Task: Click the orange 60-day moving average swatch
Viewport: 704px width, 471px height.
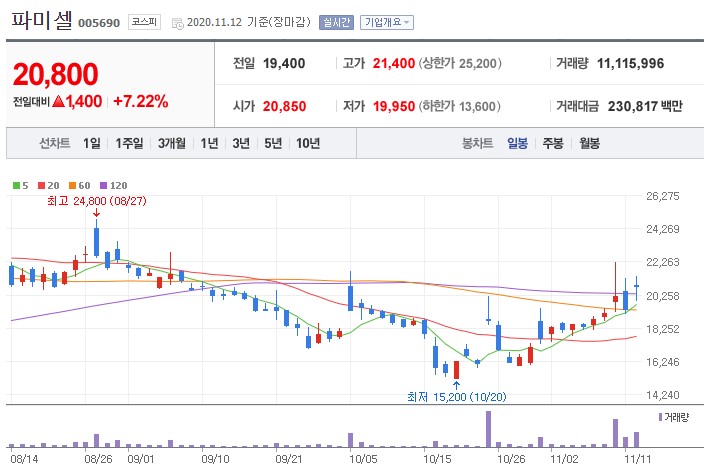Action: [73, 185]
